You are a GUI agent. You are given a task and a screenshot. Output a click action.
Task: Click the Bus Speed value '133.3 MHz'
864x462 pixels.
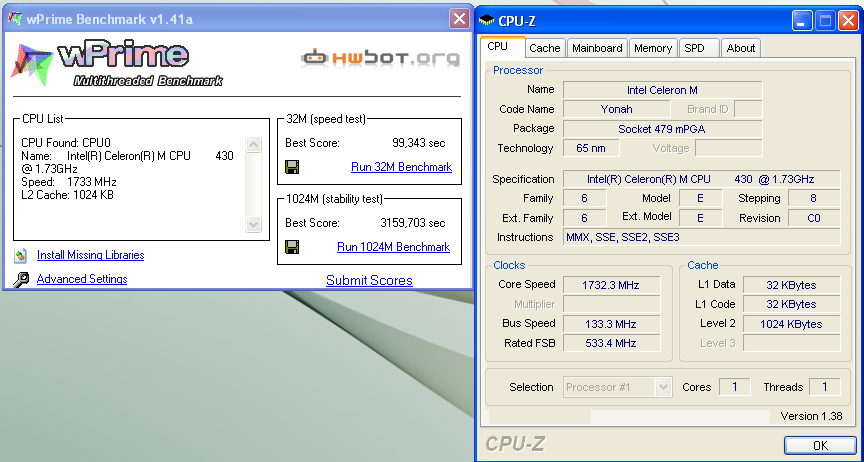[611, 324]
